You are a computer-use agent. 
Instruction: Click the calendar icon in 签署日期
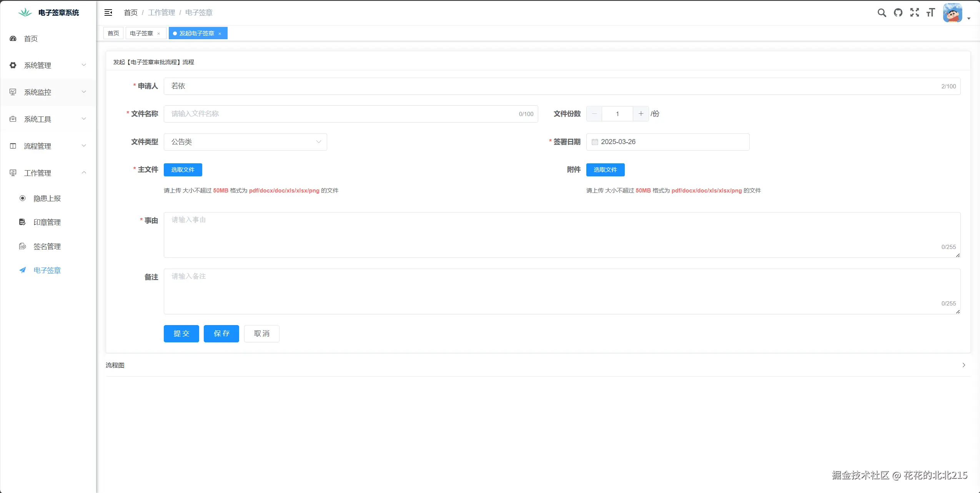point(595,142)
